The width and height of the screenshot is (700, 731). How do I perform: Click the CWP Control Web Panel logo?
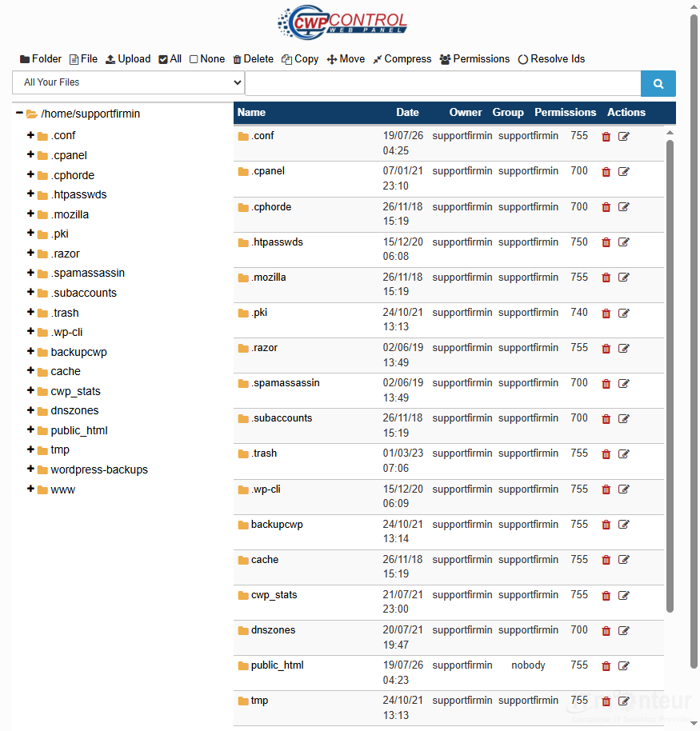tap(342, 22)
